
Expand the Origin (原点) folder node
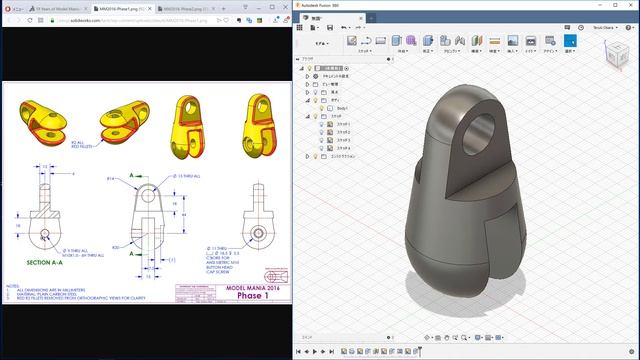click(x=307, y=92)
